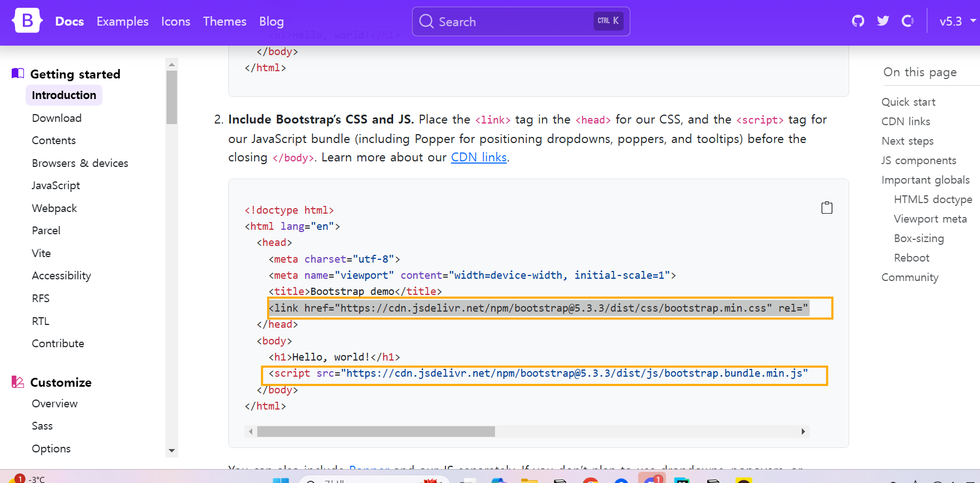Open the v5.3 version dropdown
The height and width of the screenshot is (483, 980).
[957, 21]
